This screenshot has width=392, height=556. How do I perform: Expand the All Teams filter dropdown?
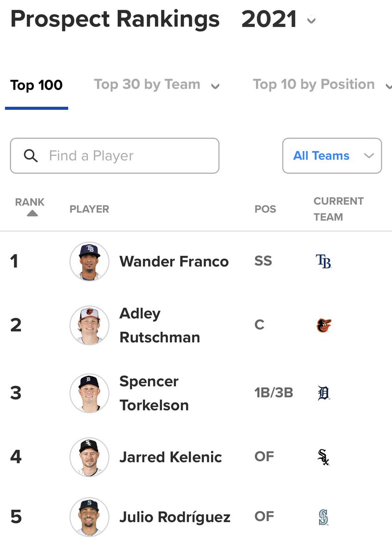click(x=332, y=156)
